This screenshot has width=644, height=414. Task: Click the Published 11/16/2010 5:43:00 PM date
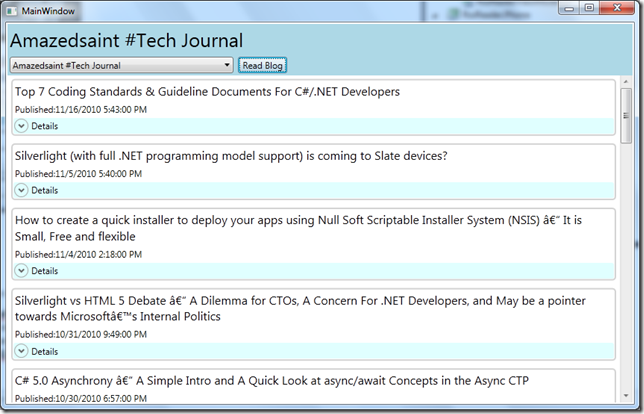(x=81, y=110)
